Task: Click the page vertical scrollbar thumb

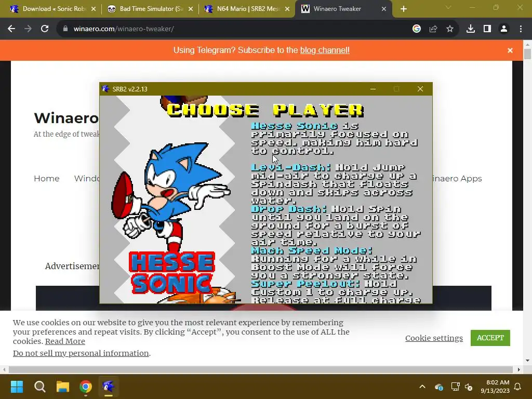Action: (x=527, y=54)
